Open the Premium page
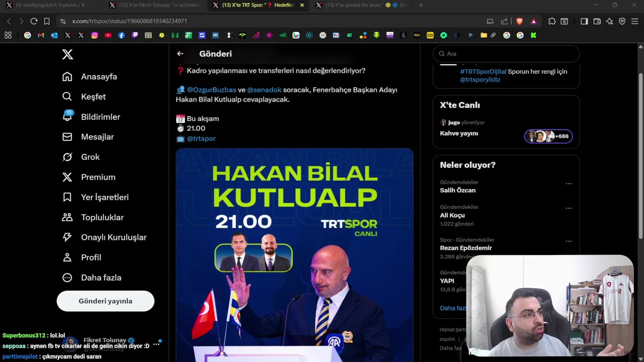The width and height of the screenshot is (644, 362). tap(89, 177)
